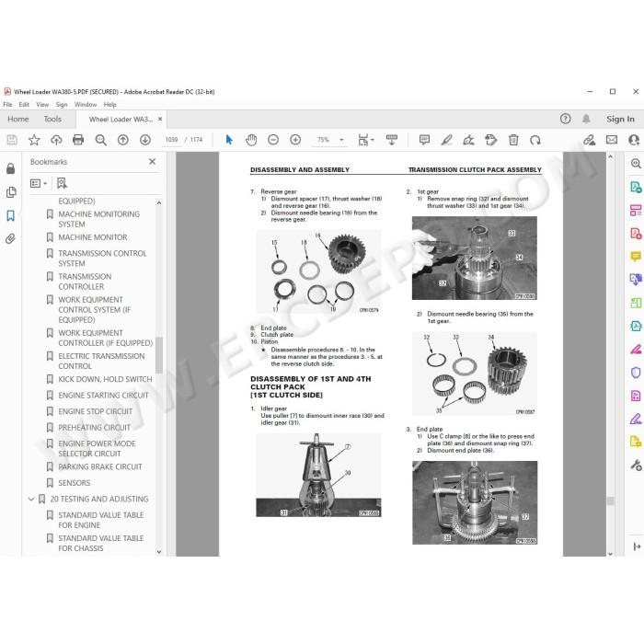Open the Sign menu
The width and height of the screenshot is (644, 644).
click(62, 104)
